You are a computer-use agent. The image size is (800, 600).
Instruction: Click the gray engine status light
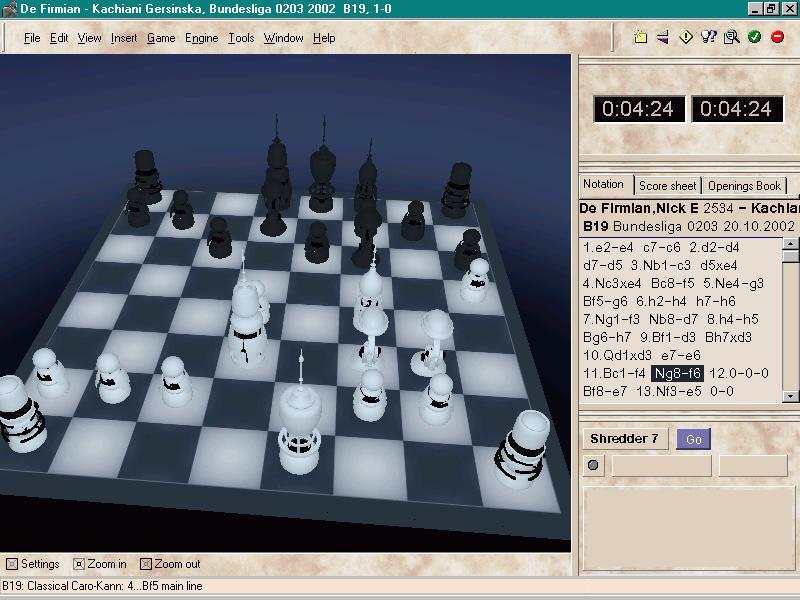[x=593, y=465]
